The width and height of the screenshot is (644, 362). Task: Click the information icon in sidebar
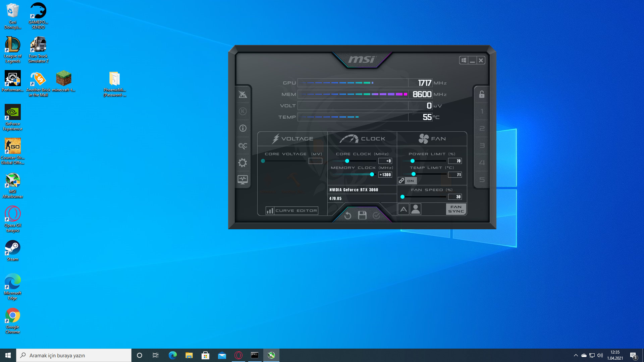point(243,128)
